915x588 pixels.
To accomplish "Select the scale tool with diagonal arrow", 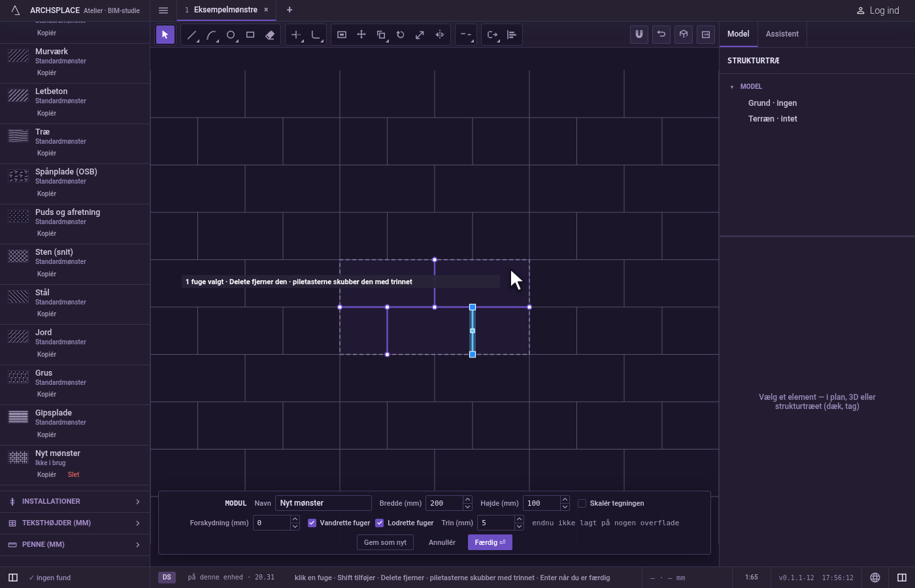I will 420,35.
